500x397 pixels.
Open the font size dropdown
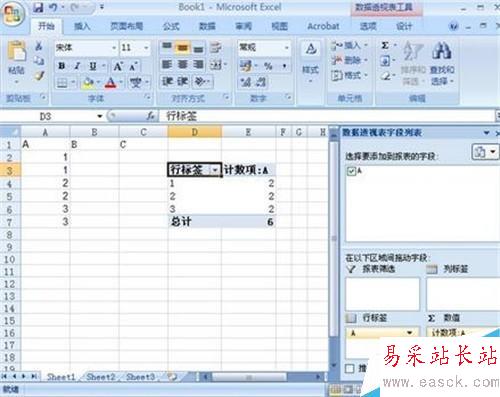[146, 48]
